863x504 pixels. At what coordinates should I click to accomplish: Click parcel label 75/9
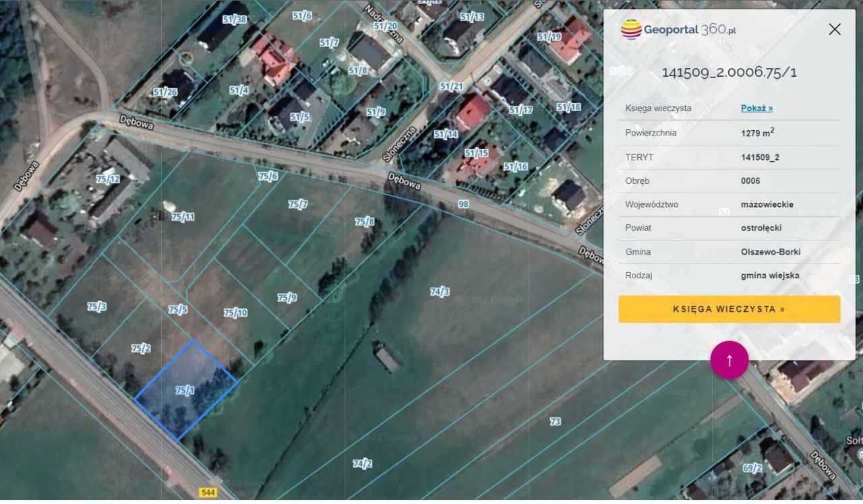click(x=287, y=297)
